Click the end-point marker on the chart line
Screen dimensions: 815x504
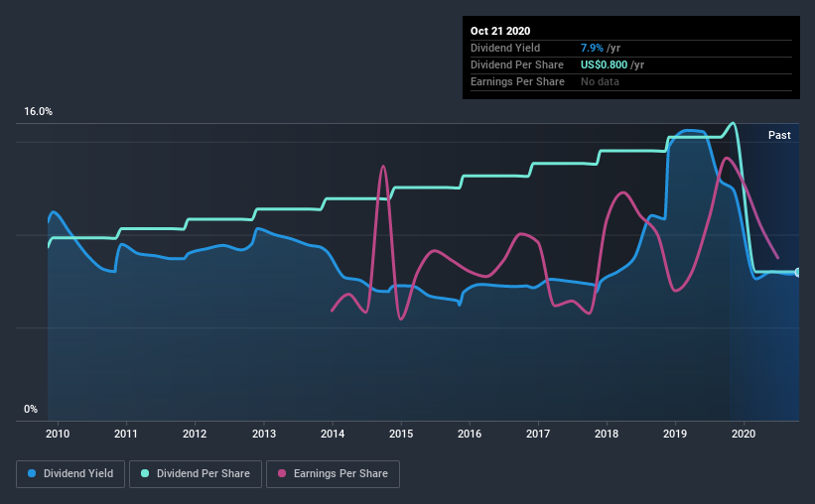[x=797, y=272]
